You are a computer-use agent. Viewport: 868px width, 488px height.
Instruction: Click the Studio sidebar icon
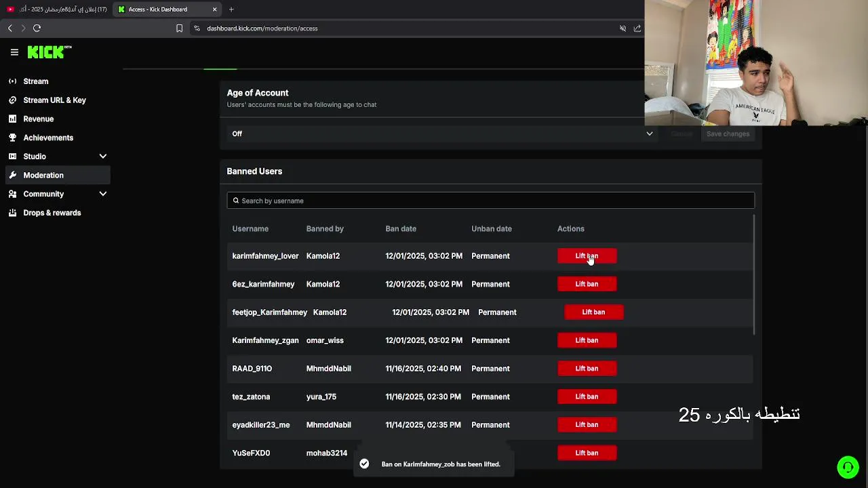(12, 157)
